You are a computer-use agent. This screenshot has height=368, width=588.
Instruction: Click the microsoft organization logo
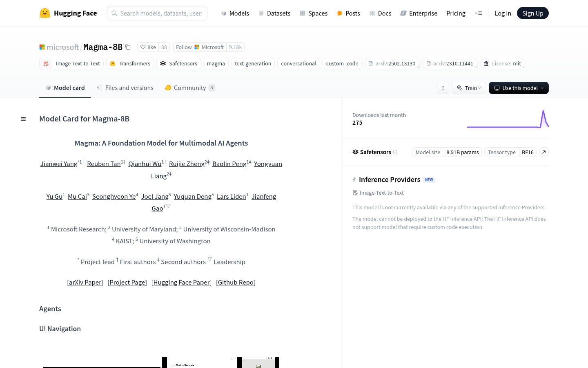[42, 47]
